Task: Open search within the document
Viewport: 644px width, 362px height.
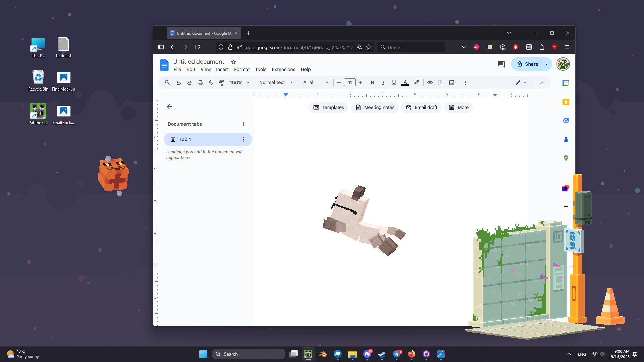Action: (167, 82)
